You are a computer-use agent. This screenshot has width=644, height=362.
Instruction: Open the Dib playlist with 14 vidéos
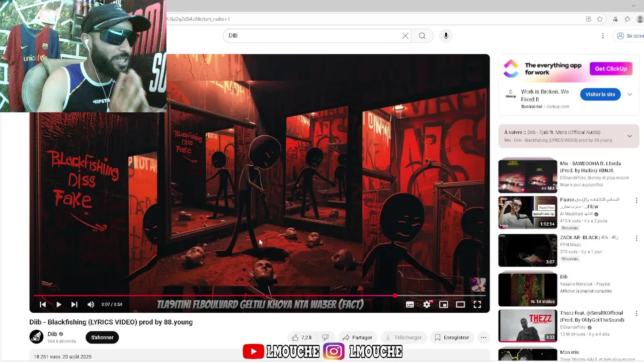click(x=528, y=289)
